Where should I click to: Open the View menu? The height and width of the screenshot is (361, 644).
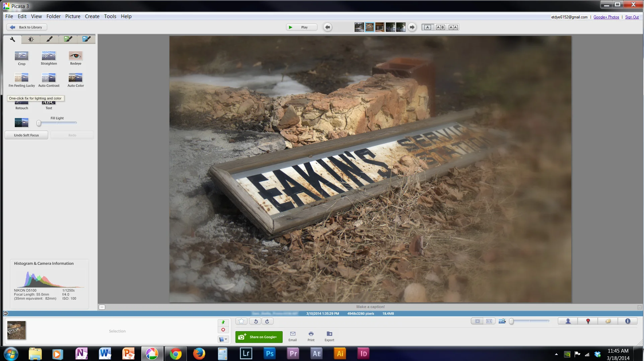pos(37,16)
